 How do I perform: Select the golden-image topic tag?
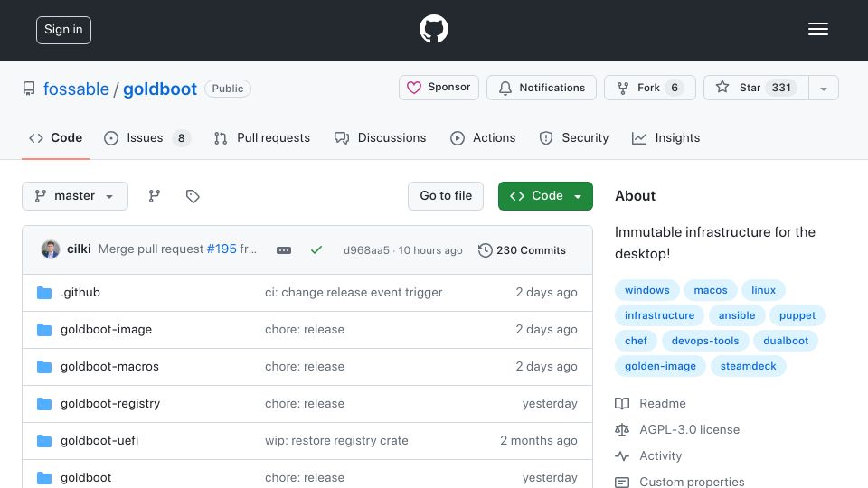click(660, 366)
